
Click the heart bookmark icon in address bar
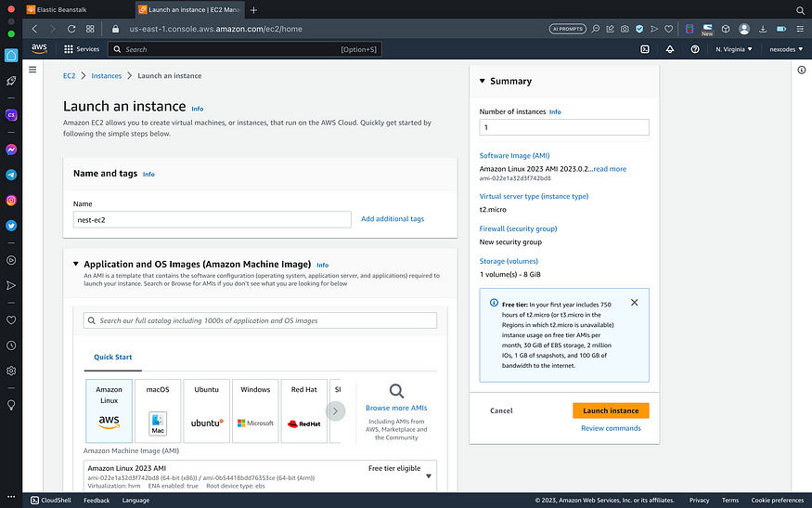point(668,29)
